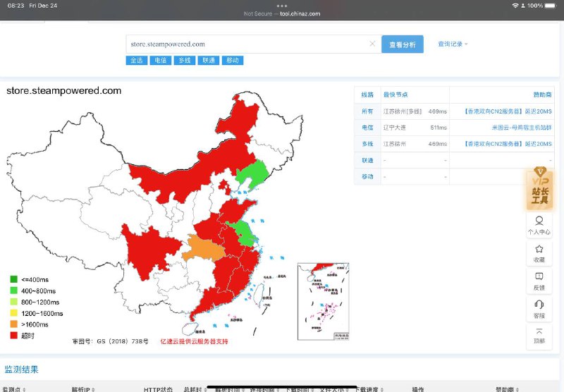This screenshot has height=392, width=564.
Task: Toggle the 移动 line filter
Action: (x=233, y=60)
